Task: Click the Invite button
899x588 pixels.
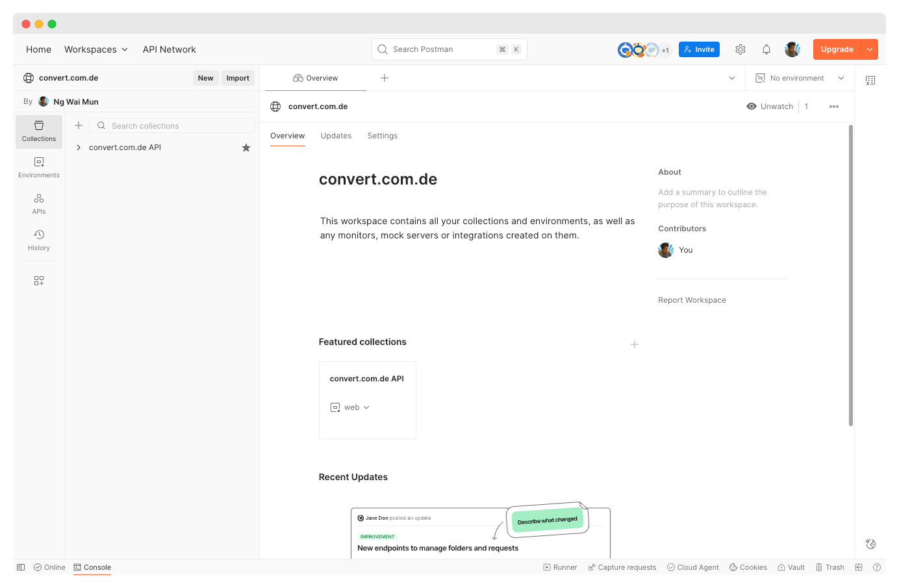Action: (699, 49)
